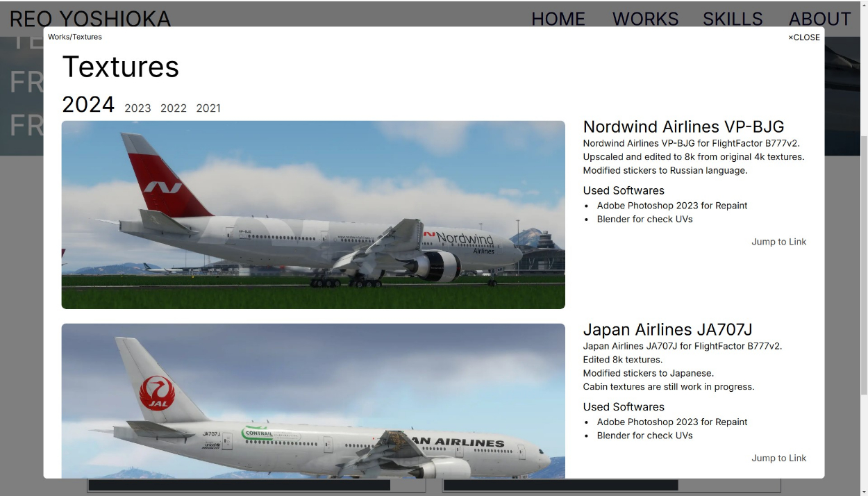
Task: Click the large Textures modal heading
Action: point(121,67)
